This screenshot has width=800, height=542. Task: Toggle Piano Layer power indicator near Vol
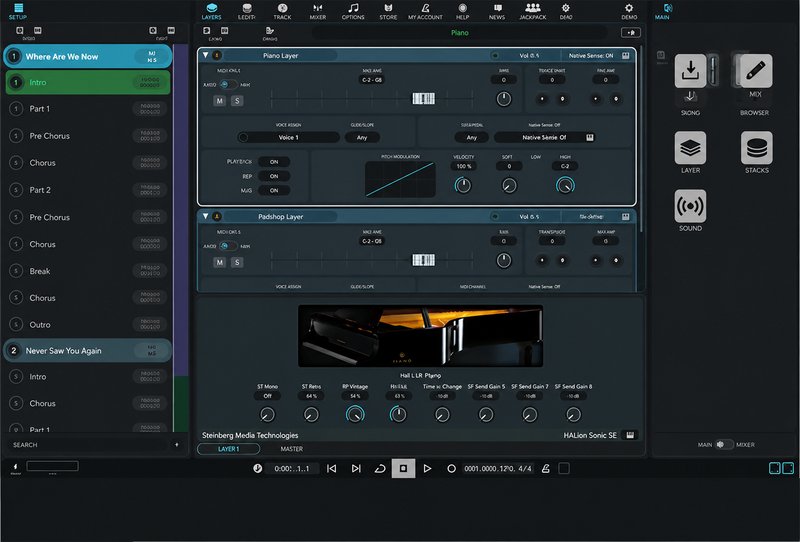(x=494, y=56)
